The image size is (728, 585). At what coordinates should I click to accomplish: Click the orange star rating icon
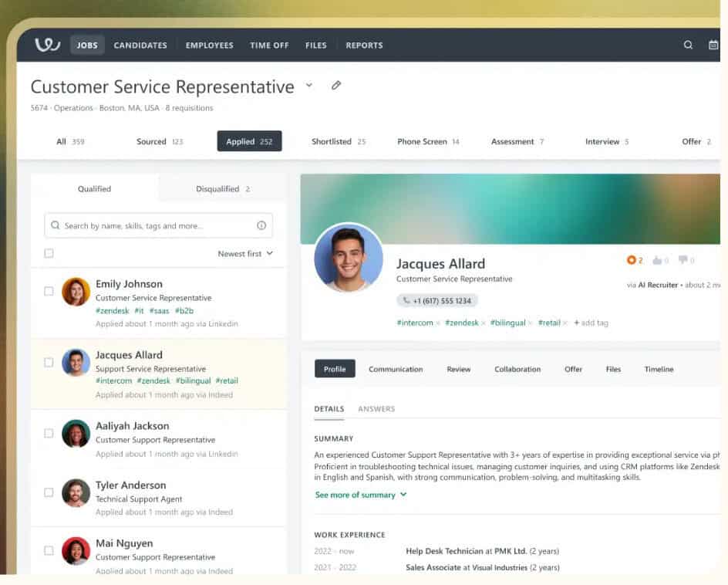(632, 261)
